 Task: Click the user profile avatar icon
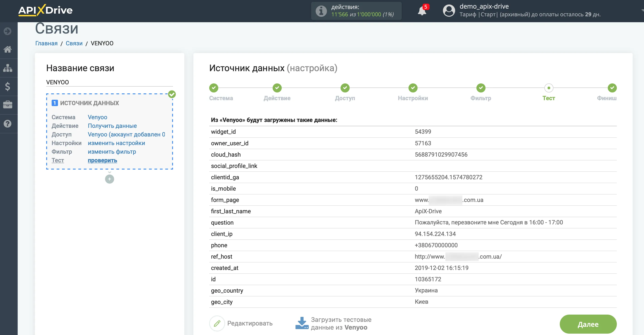point(449,11)
